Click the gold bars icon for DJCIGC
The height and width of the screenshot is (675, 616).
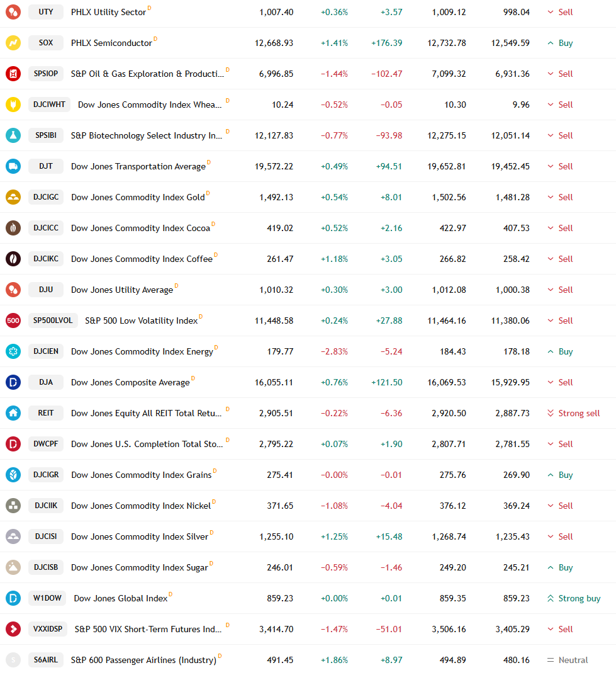click(x=13, y=197)
